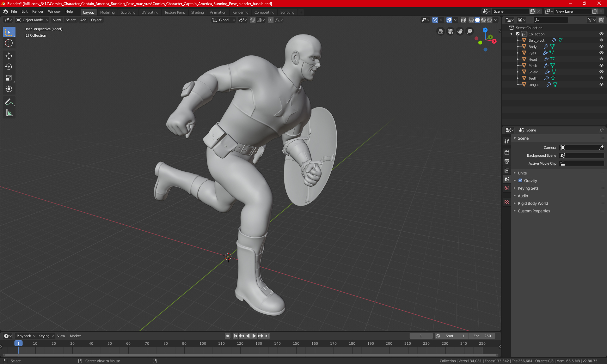
Task: Hide the Eyes object in viewport
Action: coord(601,53)
